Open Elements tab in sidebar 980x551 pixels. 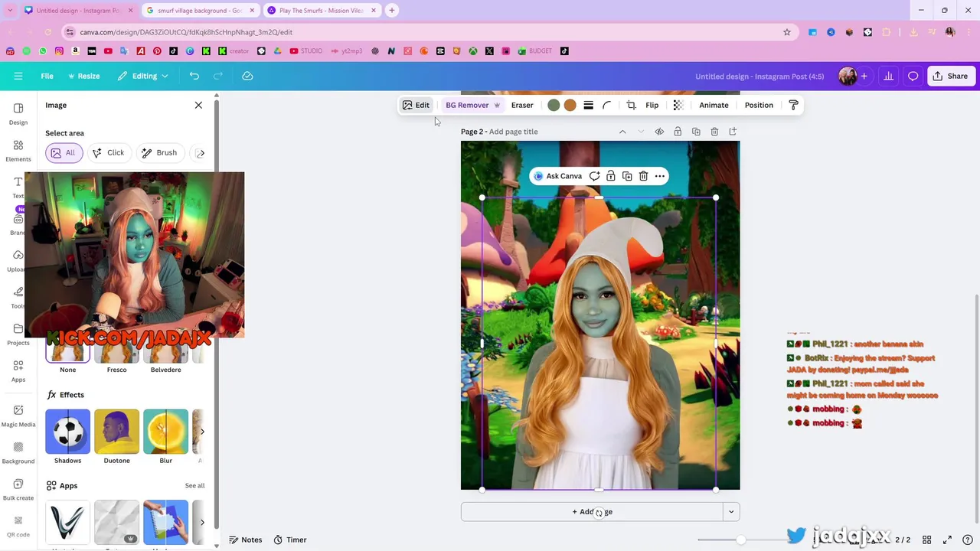[18, 150]
